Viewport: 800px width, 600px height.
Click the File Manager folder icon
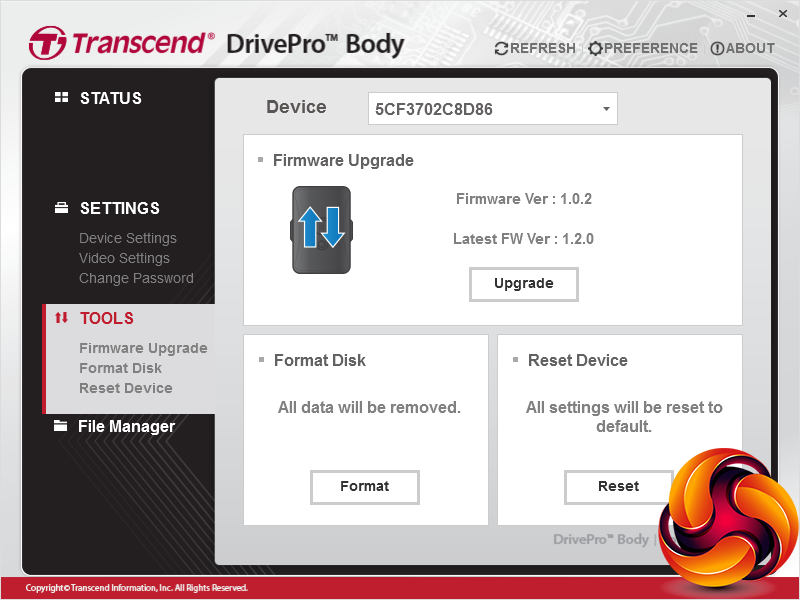[x=61, y=426]
